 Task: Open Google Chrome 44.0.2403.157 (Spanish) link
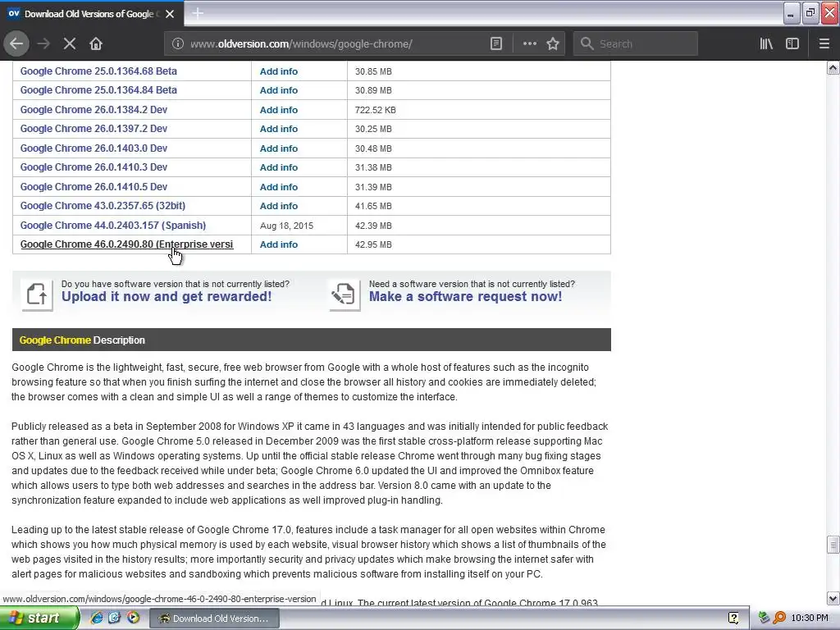point(113,226)
